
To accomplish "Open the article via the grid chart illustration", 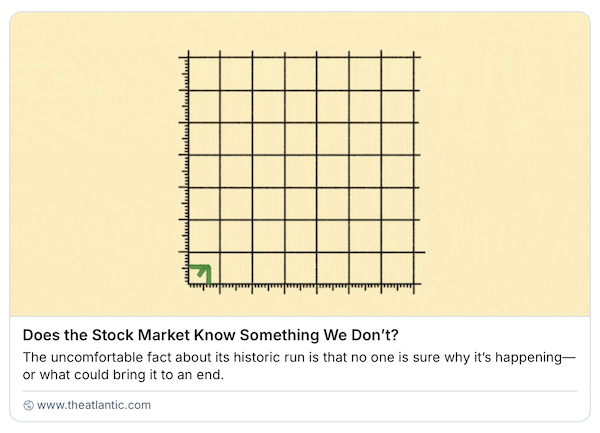I will pos(302,171).
